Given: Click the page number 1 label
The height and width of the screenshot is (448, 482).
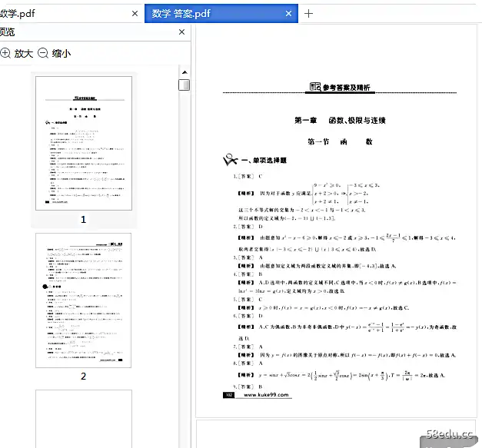Looking at the screenshot, I should 83,220.
